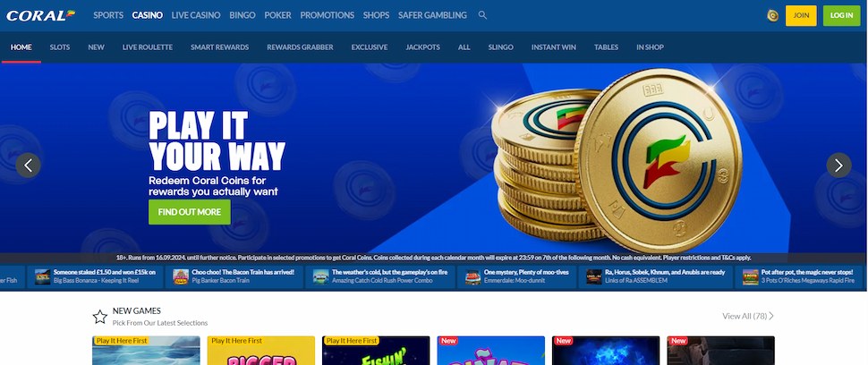The width and height of the screenshot is (868, 365).
Task: Click the Coral logo
Action: 40,15
